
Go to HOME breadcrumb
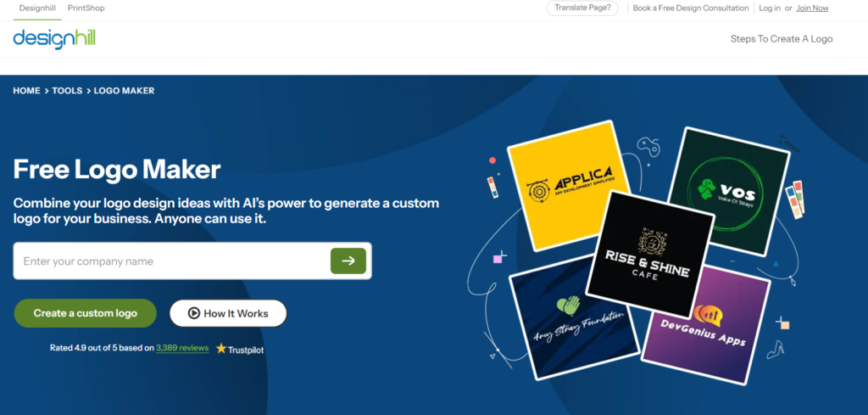click(26, 91)
